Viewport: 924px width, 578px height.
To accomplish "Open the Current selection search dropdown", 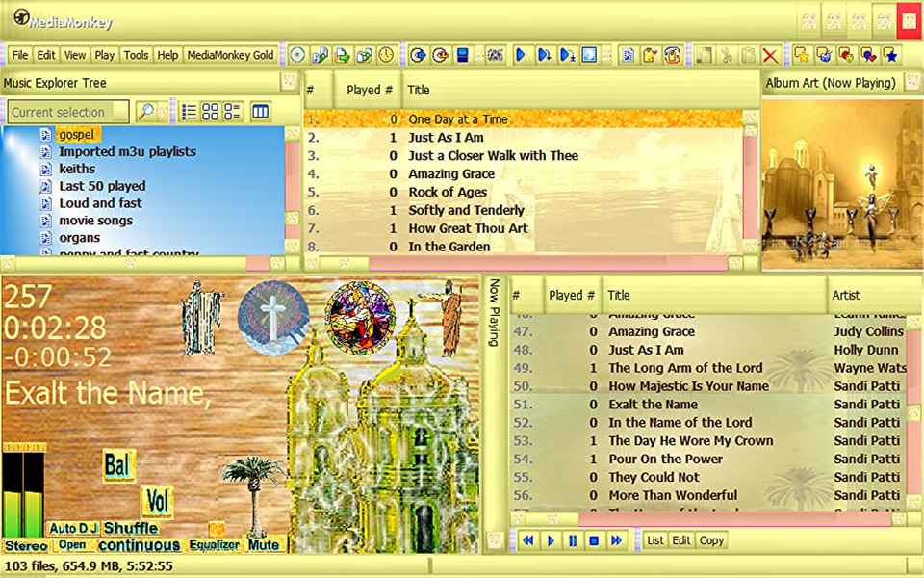I will [69, 112].
